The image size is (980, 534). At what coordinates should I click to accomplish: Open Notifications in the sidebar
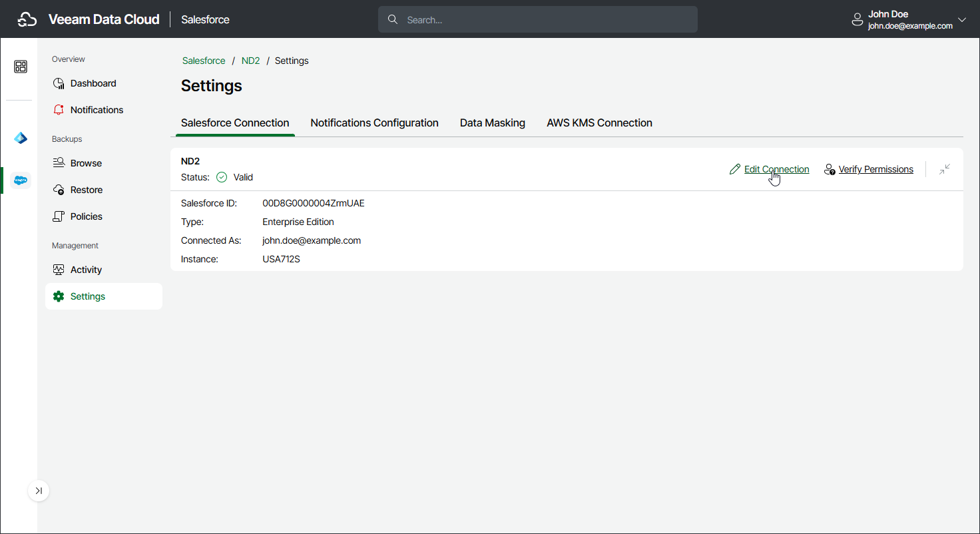tap(104, 110)
